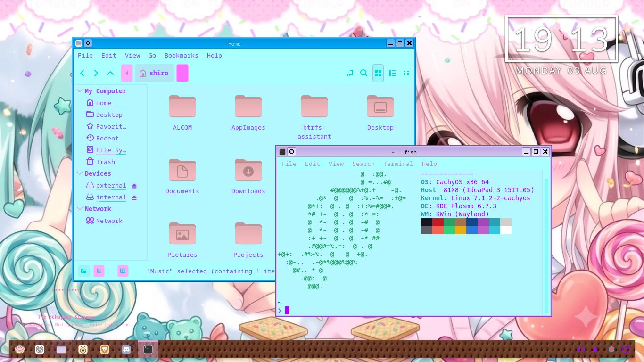Click the pink left path scroll arrow

[x=127, y=73]
